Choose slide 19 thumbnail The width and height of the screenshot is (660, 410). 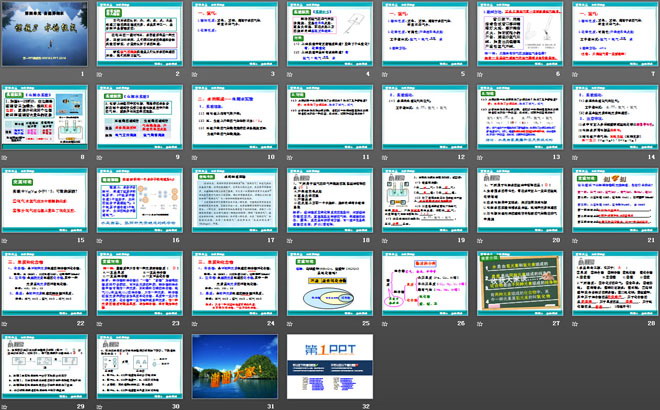pos(421,198)
